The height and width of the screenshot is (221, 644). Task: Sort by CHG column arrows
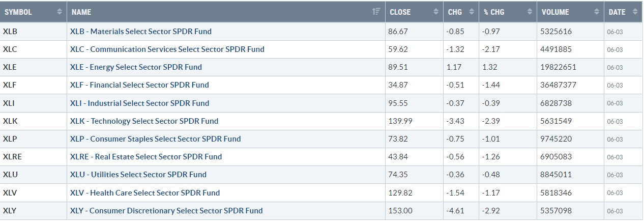[471, 12]
